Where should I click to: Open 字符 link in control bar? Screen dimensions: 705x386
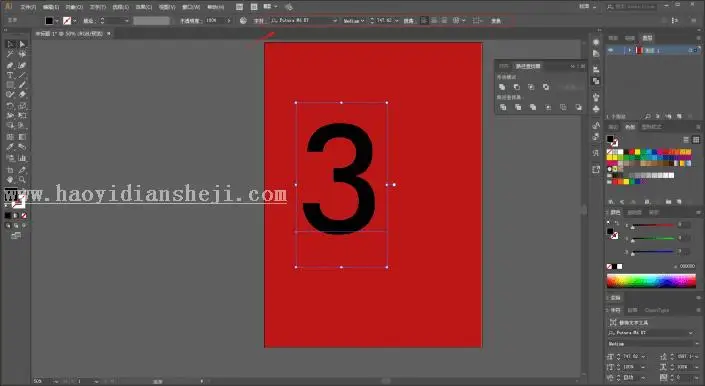click(x=259, y=21)
